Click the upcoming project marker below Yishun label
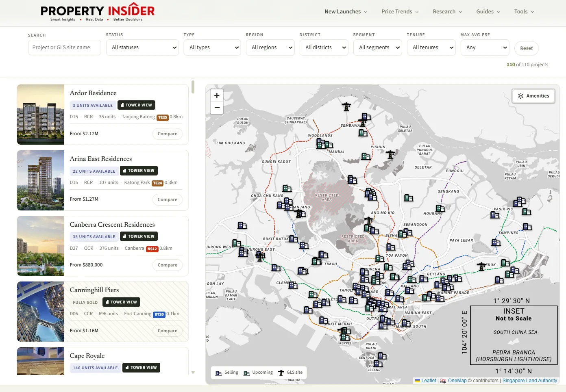 [366, 156]
